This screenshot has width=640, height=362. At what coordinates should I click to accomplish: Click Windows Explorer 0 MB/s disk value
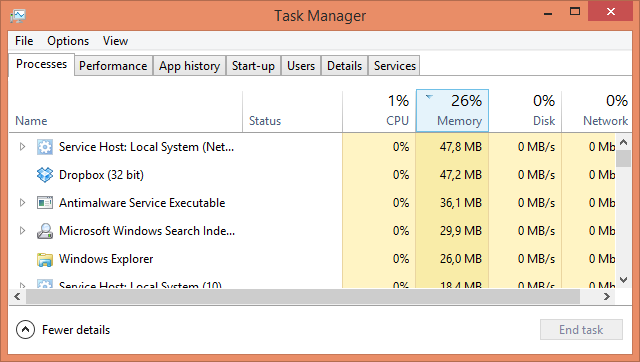click(536, 259)
